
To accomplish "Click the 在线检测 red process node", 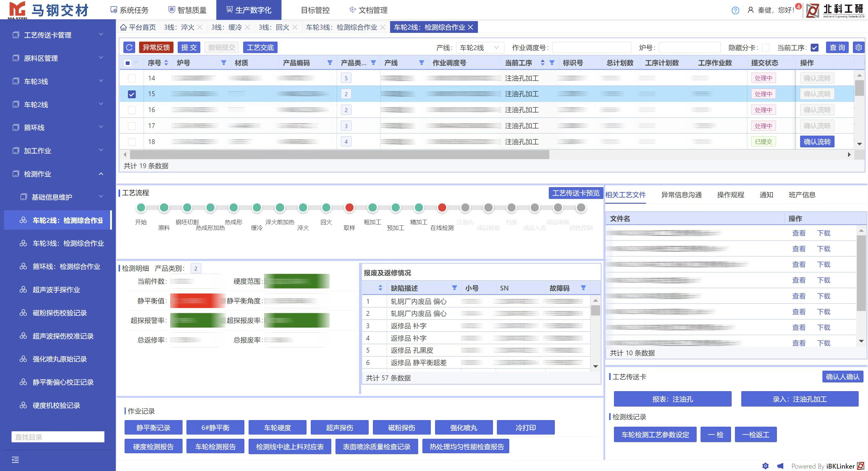I will pos(442,208).
